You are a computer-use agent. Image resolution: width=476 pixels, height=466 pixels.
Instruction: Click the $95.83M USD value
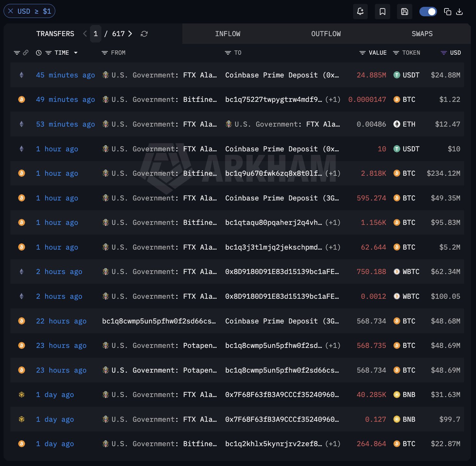point(445,223)
